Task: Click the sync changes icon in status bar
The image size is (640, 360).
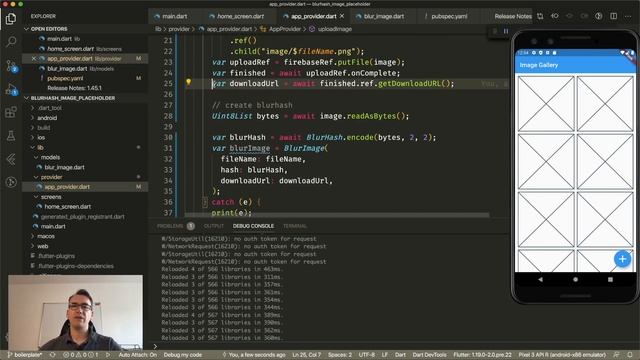Action: click(x=53, y=355)
